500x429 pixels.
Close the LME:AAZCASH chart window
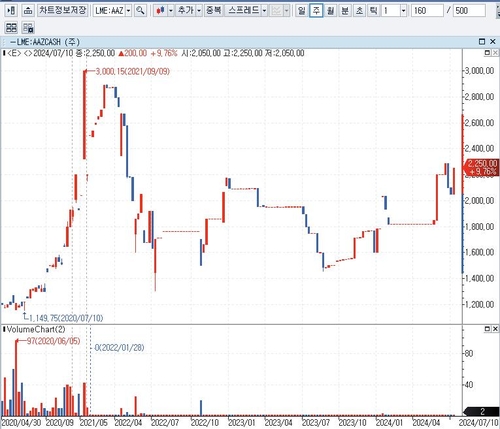[x=493, y=41]
